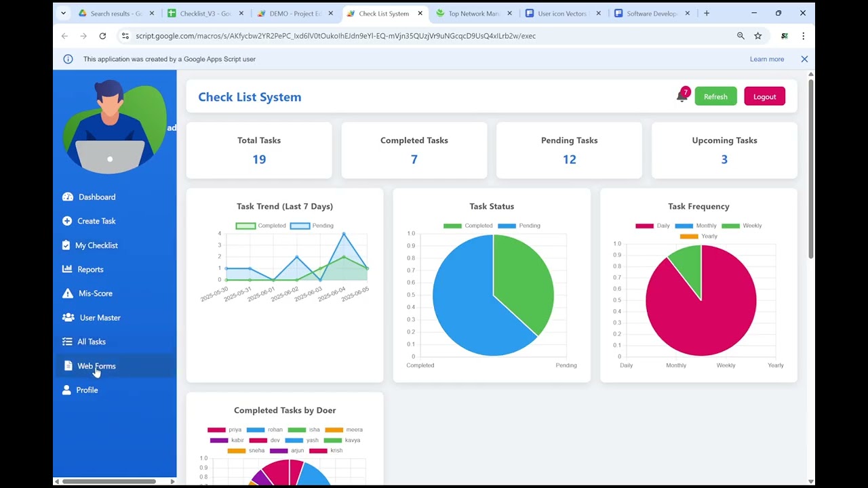Show All Tasks from the sidebar
This screenshot has height=488, width=868.
(84, 342)
